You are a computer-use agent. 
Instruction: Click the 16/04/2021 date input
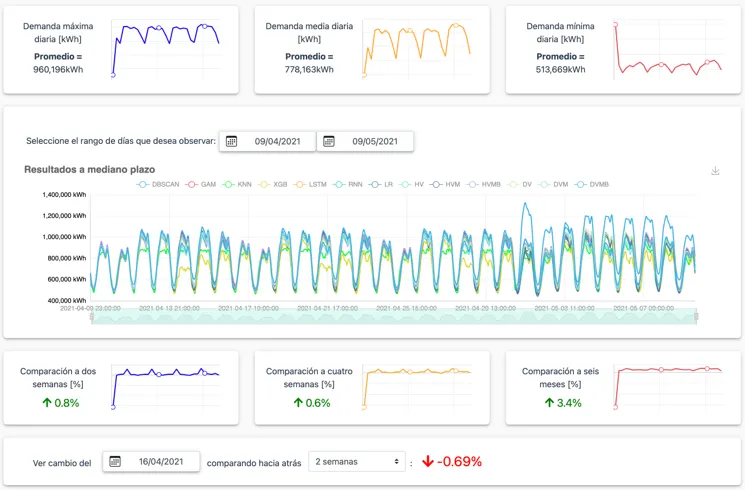click(162, 462)
